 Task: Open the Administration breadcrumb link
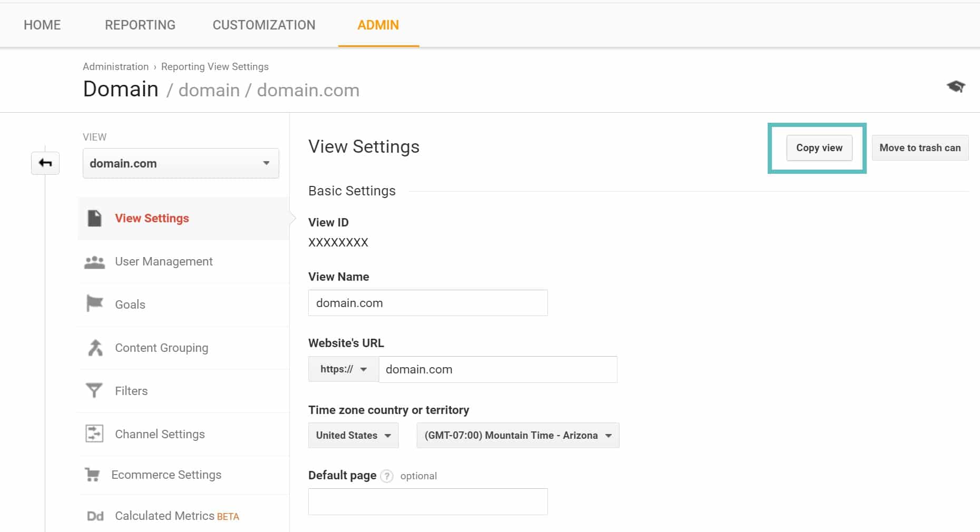coord(115,66)
